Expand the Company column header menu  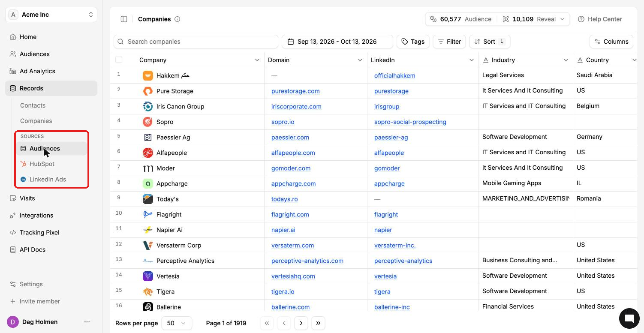click(x=257, y=60)
